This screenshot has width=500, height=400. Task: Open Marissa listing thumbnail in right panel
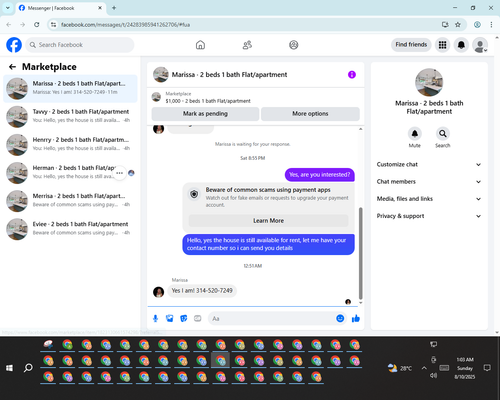(x=429, y=82)
